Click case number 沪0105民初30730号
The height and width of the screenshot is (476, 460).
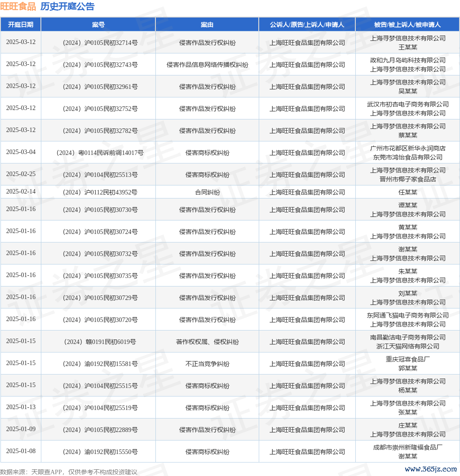click(100, 210)
